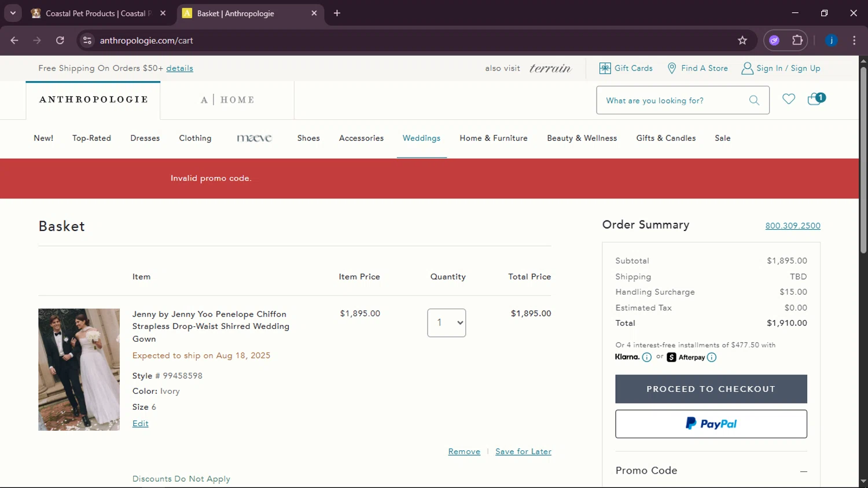
Task: Open the Jenny Yoo Penelope gown title
Action: [211, 326]
